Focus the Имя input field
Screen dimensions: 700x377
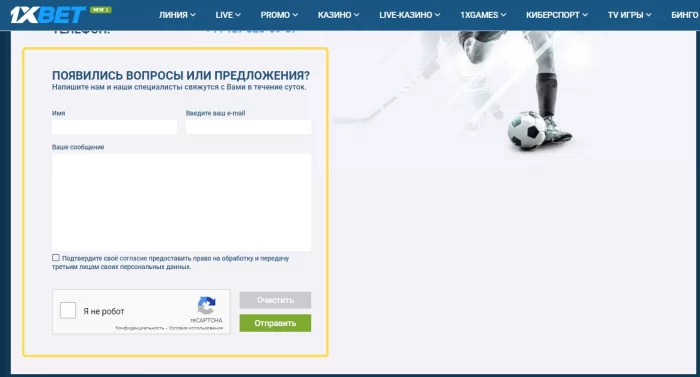114,127
